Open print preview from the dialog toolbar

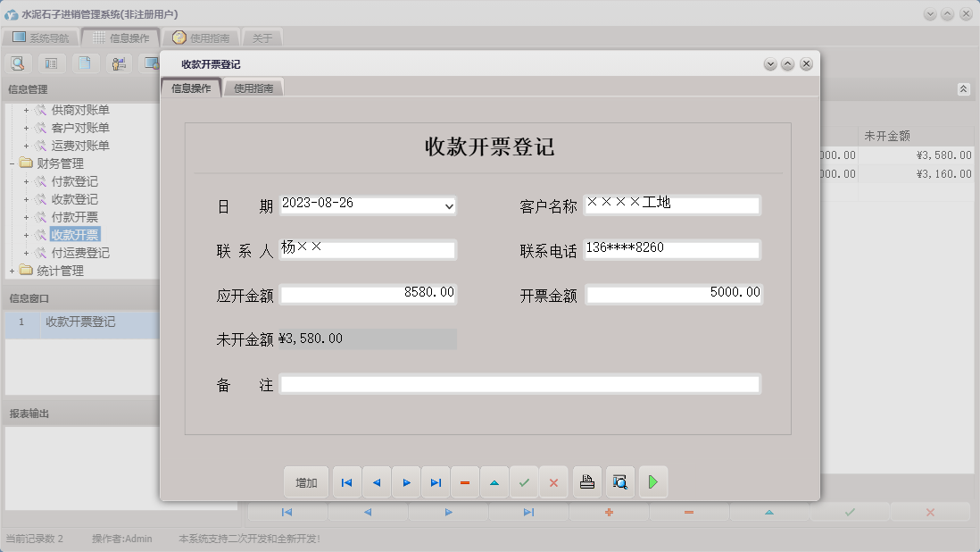tap(620, 481)
